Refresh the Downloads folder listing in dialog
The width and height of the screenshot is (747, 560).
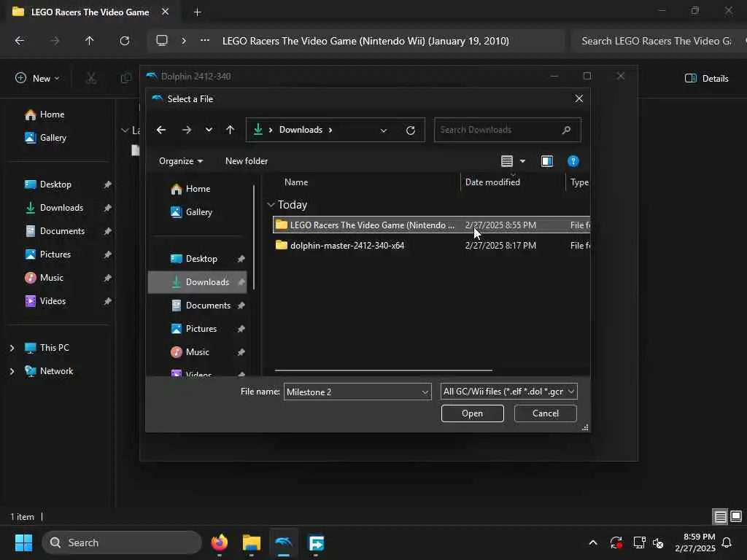(411, 130)
